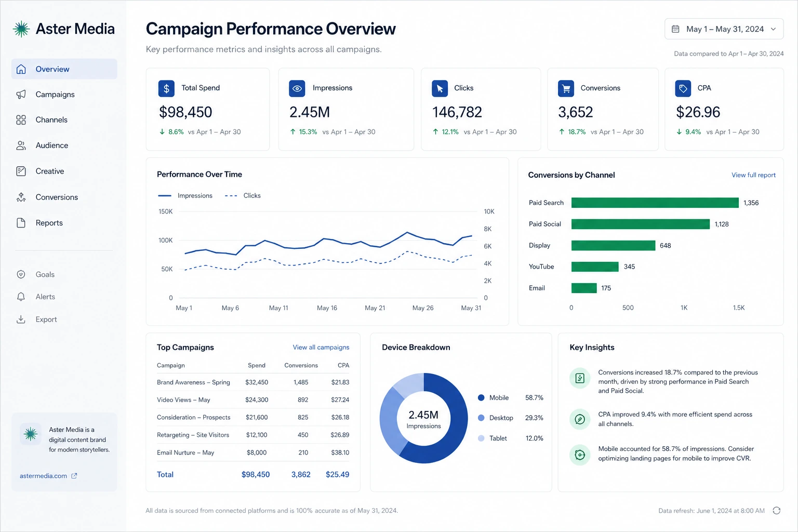Click the Impressions eye icon on metric card
Screen dimensions: 798x532
(x=297, y=88)
